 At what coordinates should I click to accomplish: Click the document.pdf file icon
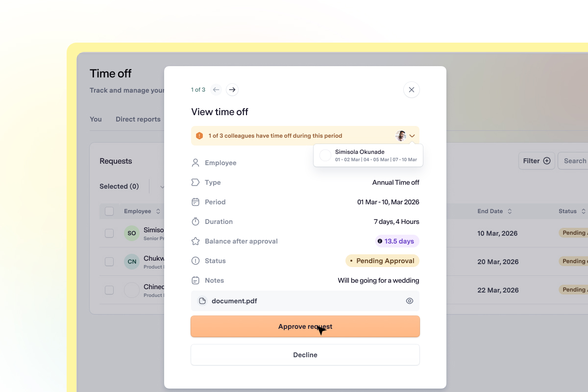202,301
